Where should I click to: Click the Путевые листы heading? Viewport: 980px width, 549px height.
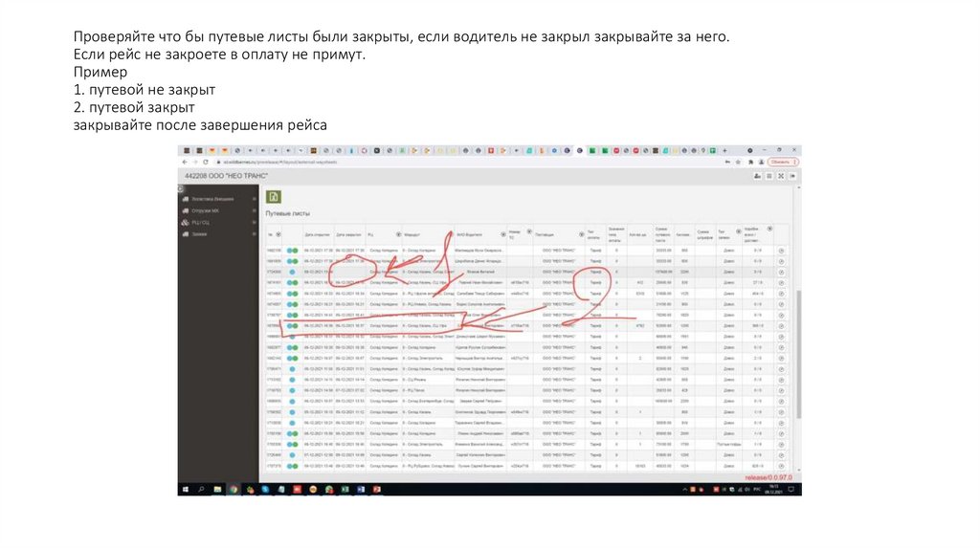pyautogui.click(x=287, y=213)
